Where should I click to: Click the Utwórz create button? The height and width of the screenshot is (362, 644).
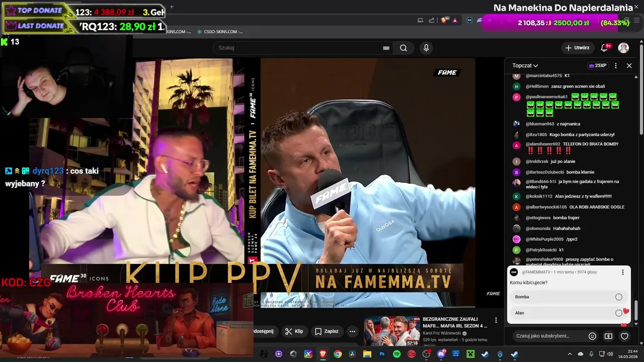pyautogui.click(x=577, y=48)
